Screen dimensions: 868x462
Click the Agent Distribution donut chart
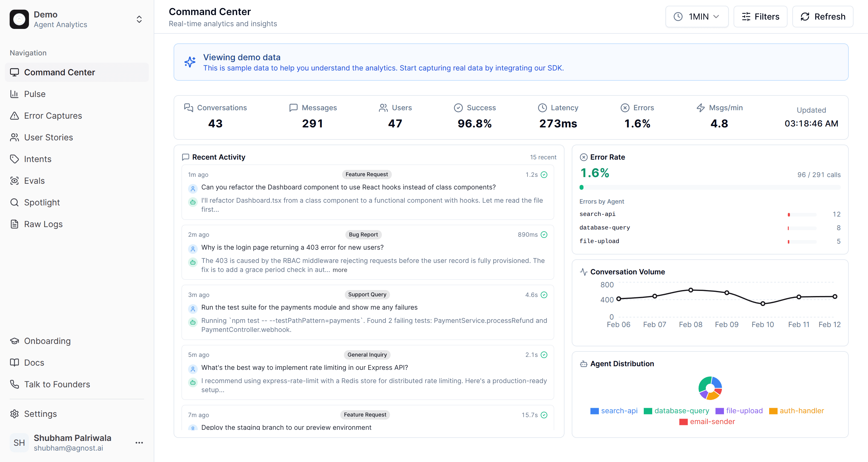(x=710, y=388)
